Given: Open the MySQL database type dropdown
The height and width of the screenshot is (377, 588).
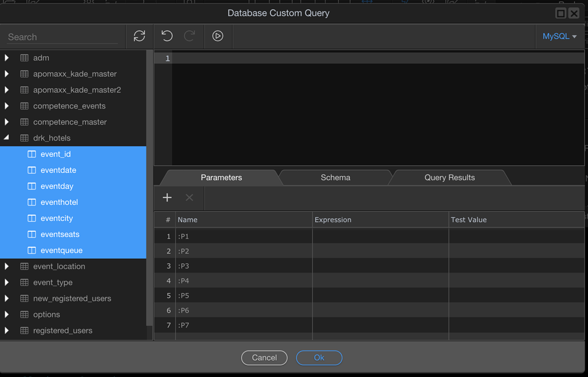Looking at the screenshot, I should point(559,36).
